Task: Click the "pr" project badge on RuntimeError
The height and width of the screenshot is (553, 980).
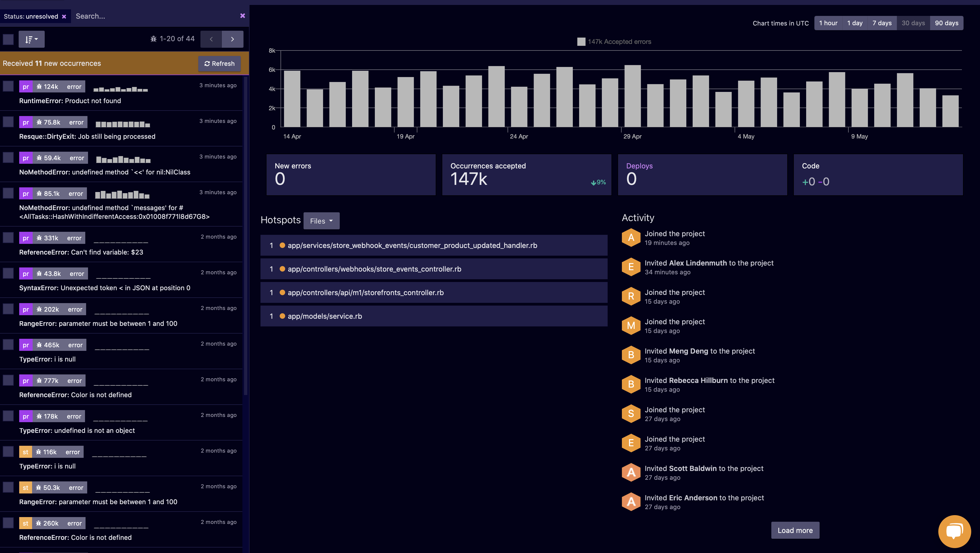Action: (x=26, y=86)
